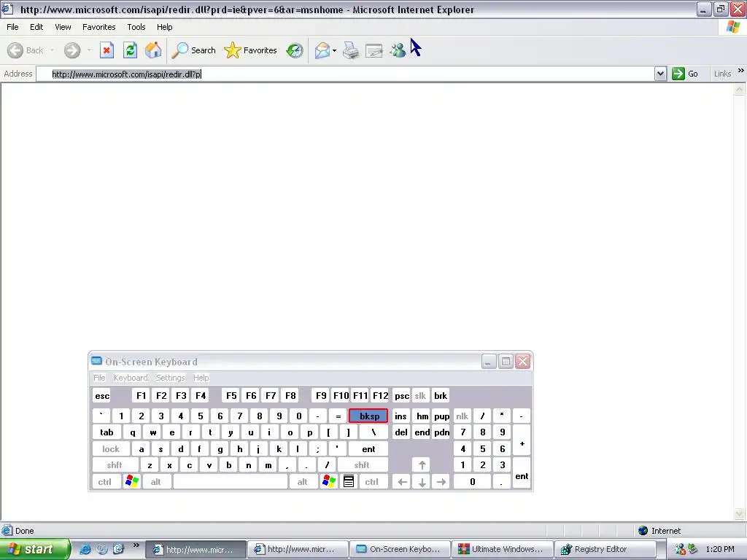
Task: Click the Back navigation arrow icon
Action: (15, 50)
